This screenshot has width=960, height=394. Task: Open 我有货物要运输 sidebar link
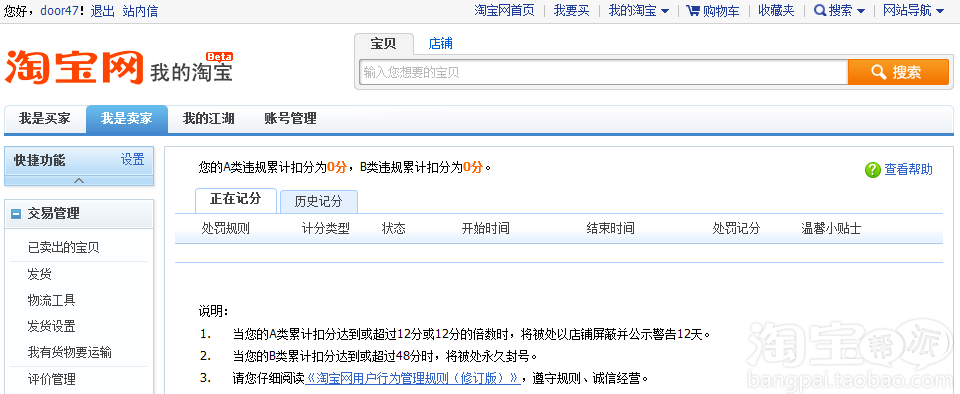pos(70,352)
